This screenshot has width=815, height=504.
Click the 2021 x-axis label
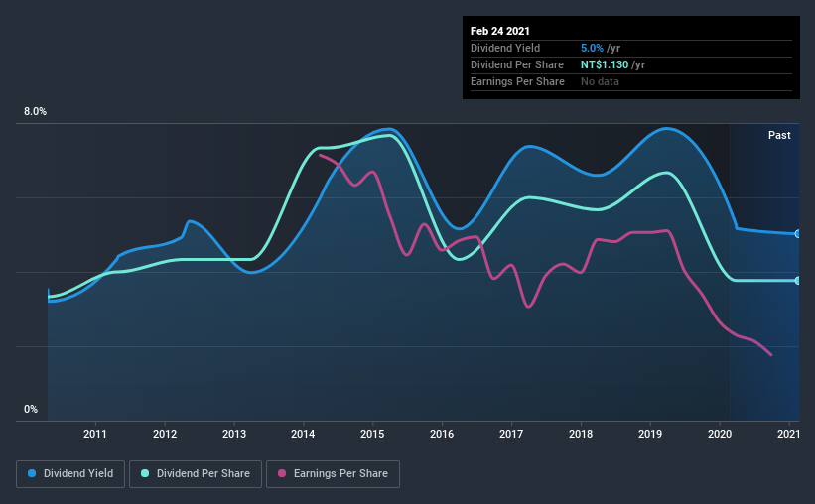click(788, 434)
